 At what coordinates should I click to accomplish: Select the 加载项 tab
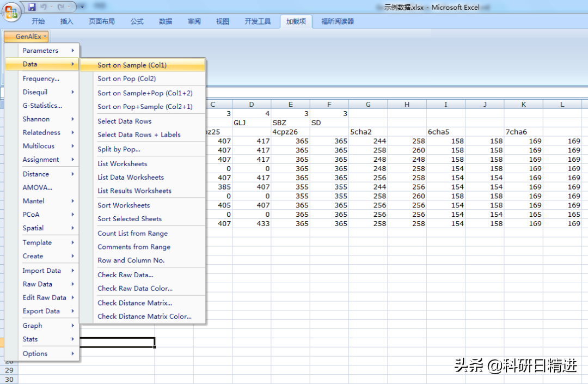click(296, 21)
